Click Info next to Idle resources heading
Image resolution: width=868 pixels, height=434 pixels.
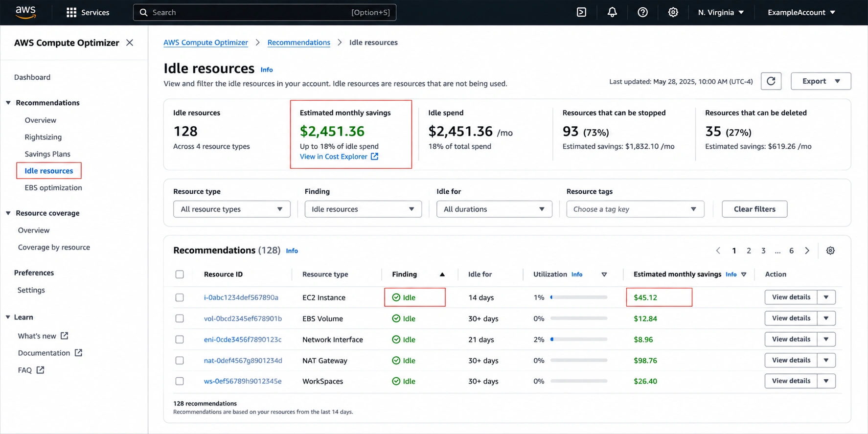(x=267, y=70)
